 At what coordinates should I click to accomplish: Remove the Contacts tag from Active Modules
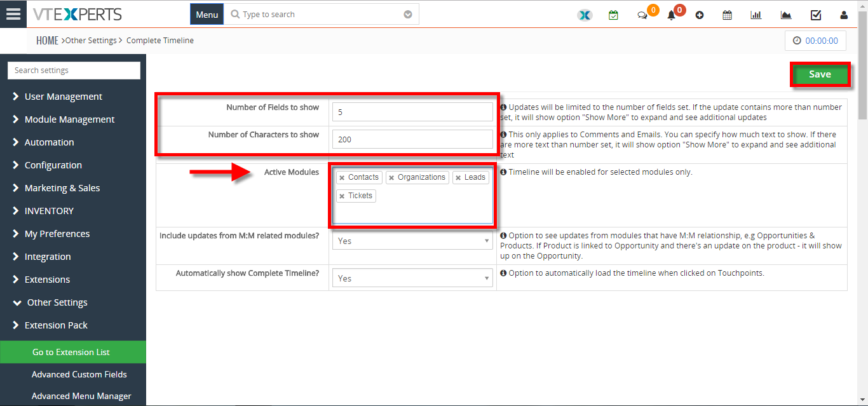(x=342, y=178)
